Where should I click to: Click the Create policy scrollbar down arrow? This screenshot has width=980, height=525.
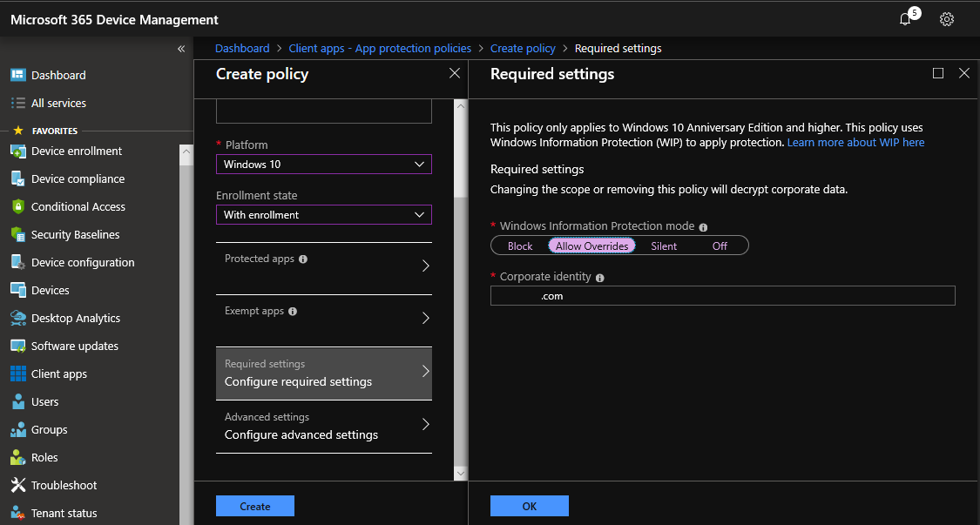pos(460,475)
